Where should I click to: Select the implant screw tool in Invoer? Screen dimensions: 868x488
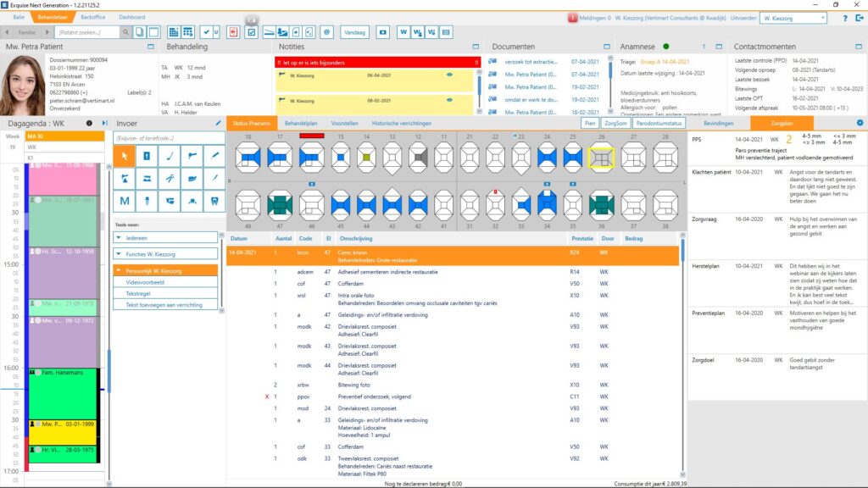(147, 201)
